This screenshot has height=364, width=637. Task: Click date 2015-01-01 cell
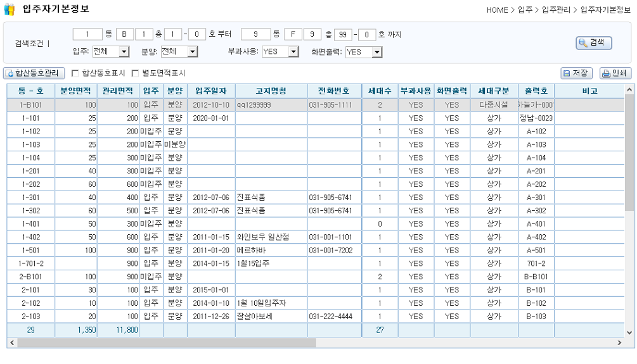click(x=211, y=290)
